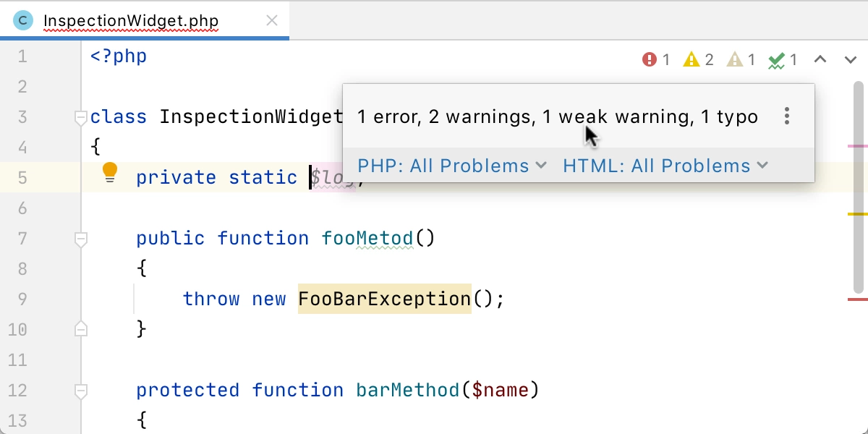Click the highlighted FooBarException class name
Screen dimensions: 868x434
pyautogui.click(x=384, y=299)
